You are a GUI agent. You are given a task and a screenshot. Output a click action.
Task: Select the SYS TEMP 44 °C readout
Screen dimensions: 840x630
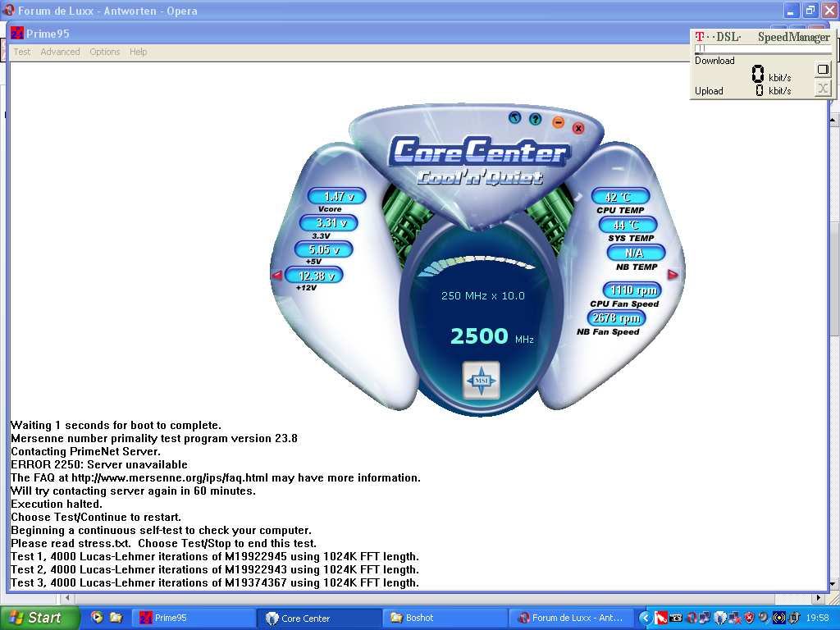click(x=628, y=225)
